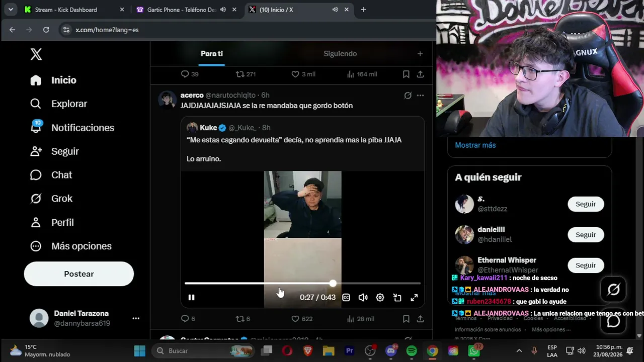
Task: Bookmark the post with 164 mil views
Action: (406, 74)
